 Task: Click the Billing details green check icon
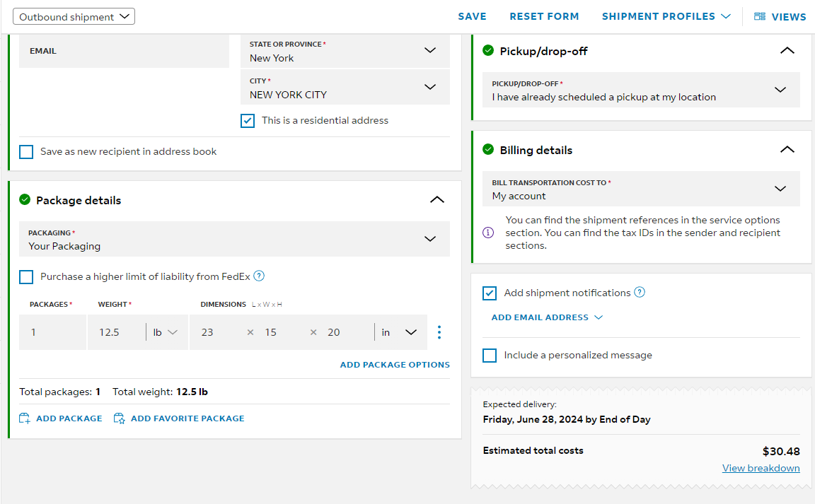(488, 150)
